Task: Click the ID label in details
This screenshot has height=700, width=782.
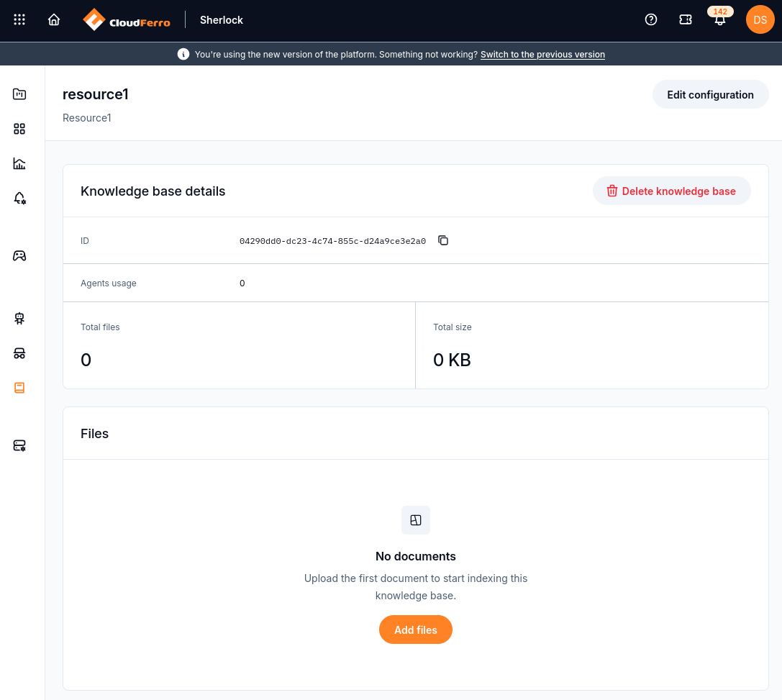Action: 85,241
